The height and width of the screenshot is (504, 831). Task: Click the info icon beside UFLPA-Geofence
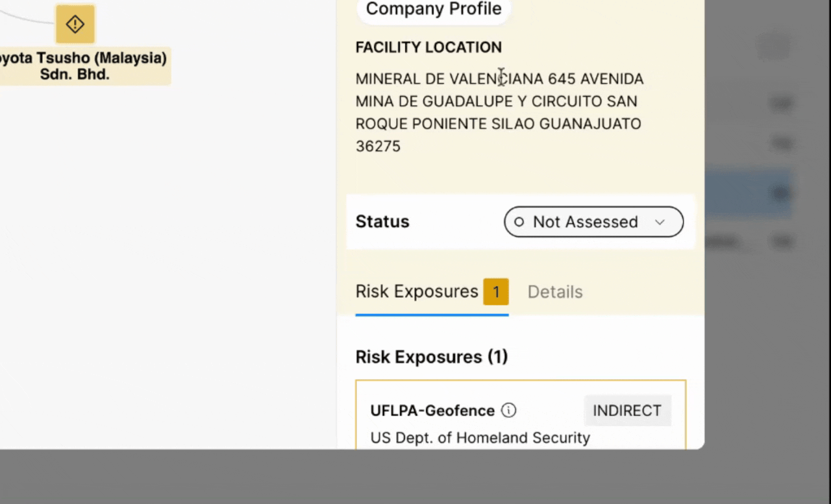pyautogui.click(x=509, y=411)
